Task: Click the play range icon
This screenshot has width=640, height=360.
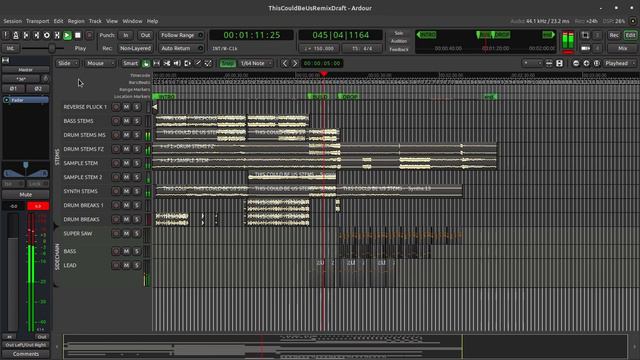Action: click(57, 36)
